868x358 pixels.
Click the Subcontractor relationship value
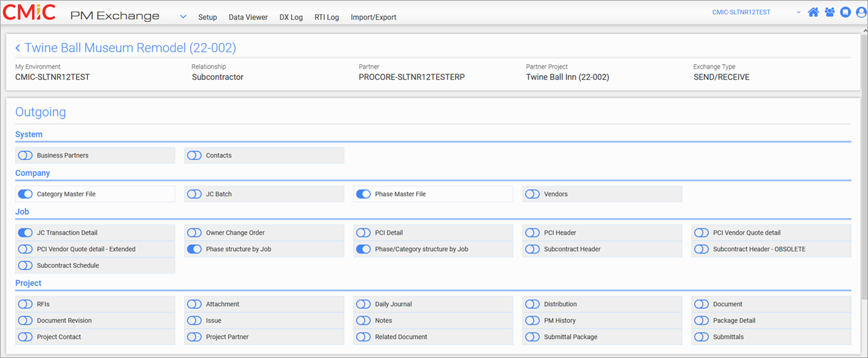217,77
